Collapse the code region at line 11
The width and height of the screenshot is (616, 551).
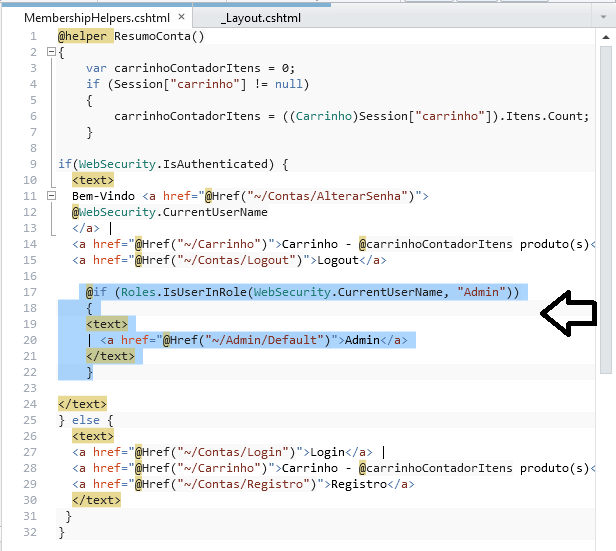(51, 195)
